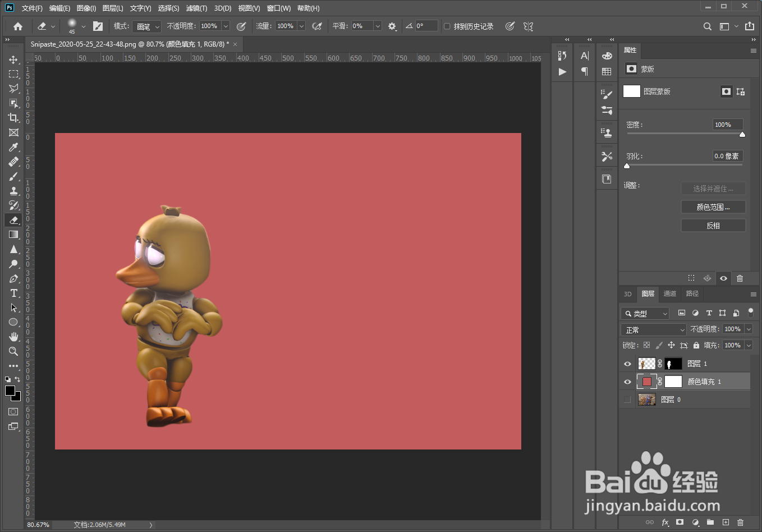762x532 pixels.
Task: Open the layer filter 类型 dropdown
Action: pos(645,313)
